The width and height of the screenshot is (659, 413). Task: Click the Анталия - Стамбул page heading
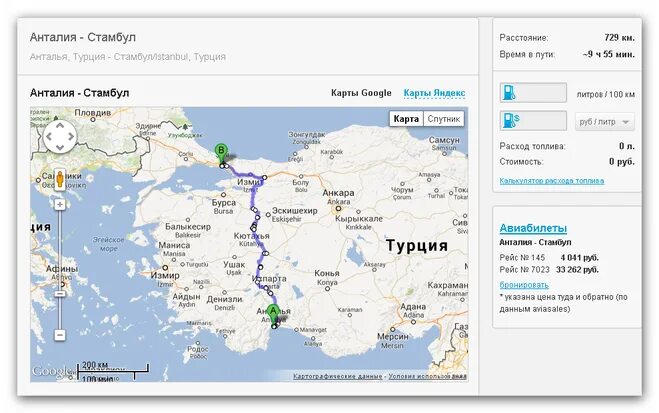[83, 37]
